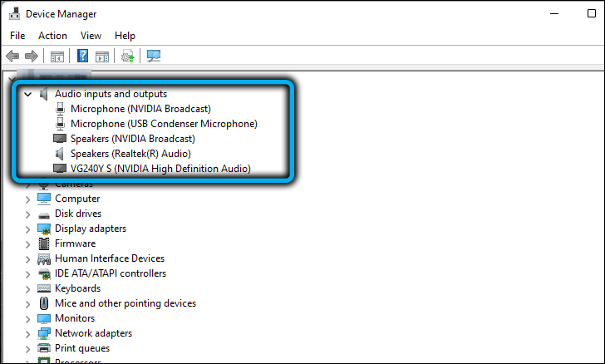Expand the Network adapters category
Viewport: 605px width, 364px height.
point(28,333)
